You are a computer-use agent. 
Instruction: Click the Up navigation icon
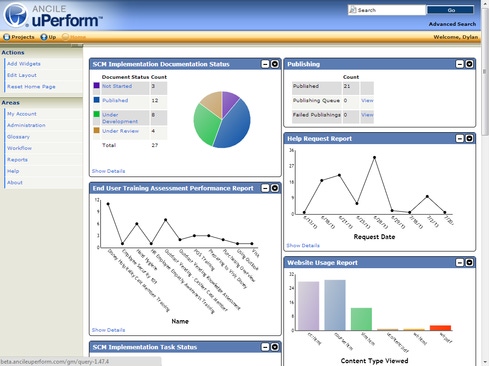[x=44, y=37]
